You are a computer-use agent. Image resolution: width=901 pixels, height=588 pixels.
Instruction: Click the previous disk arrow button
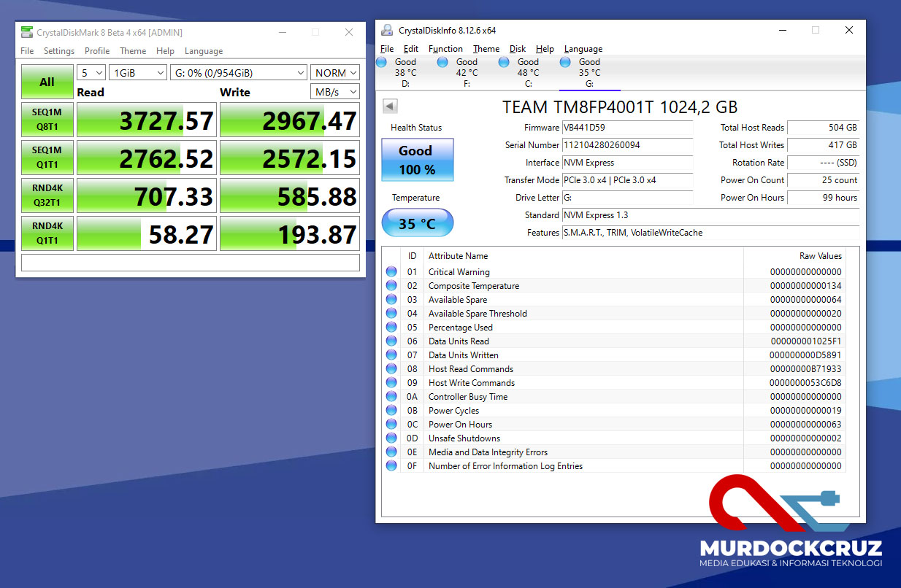point(389,107)
